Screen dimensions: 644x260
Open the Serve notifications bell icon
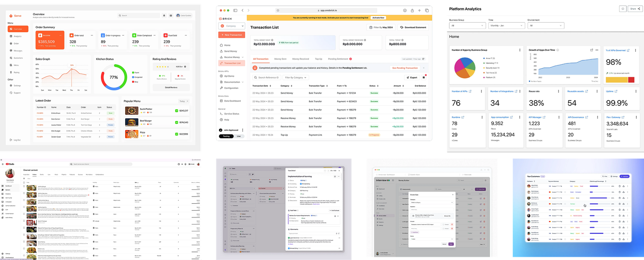[x=164, y=15]
